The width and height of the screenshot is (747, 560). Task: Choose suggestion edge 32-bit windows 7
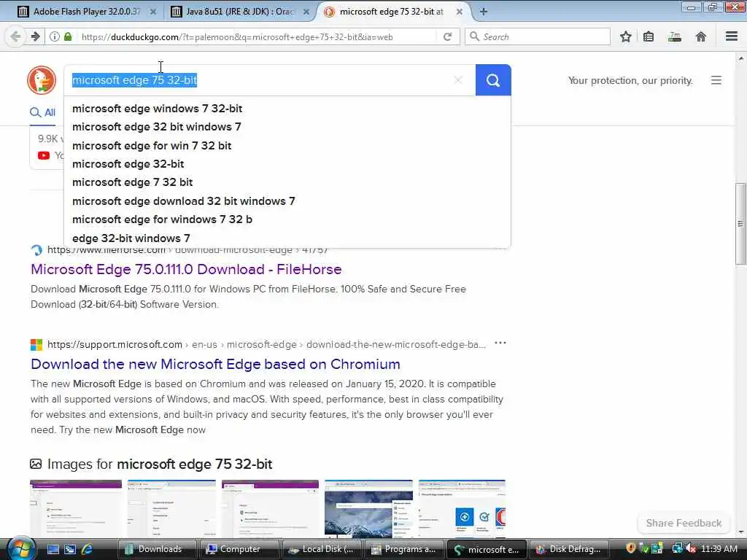click(x=287, y=238)
